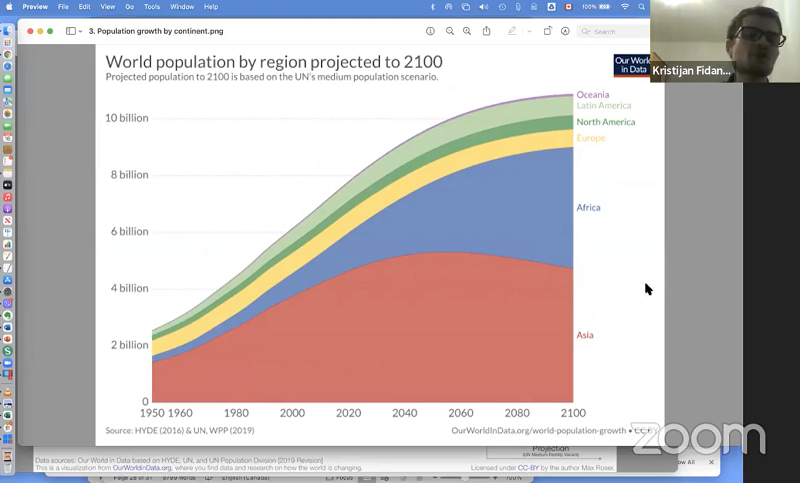Screen dimensions: 800x483
Task: Open the Tools menu
Action: click(x=151, y=7)
